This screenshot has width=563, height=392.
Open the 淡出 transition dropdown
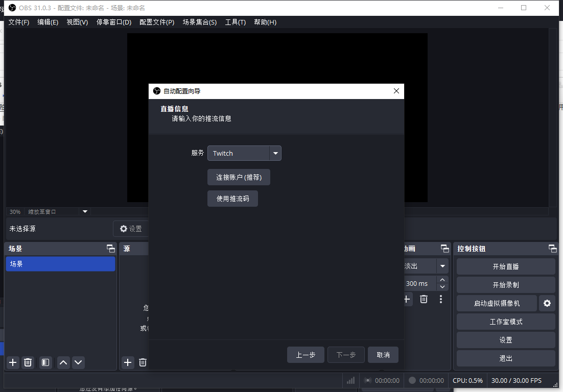pos(442,265)
